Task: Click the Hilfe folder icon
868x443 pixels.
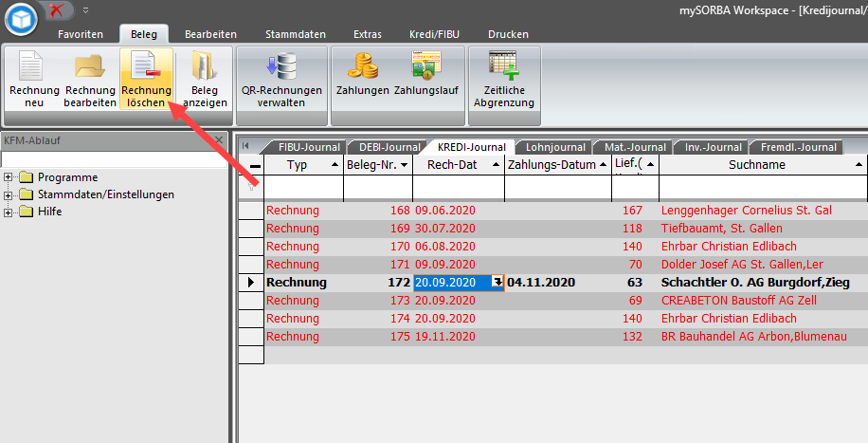Action: pyautogui.click(x=26, y=212)
